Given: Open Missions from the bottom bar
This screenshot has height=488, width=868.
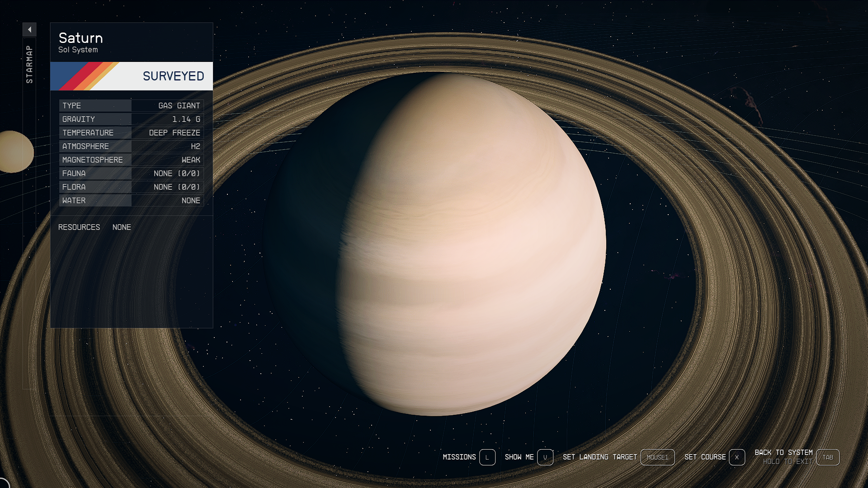Looking at the screenshot, I should pos(459,457).
